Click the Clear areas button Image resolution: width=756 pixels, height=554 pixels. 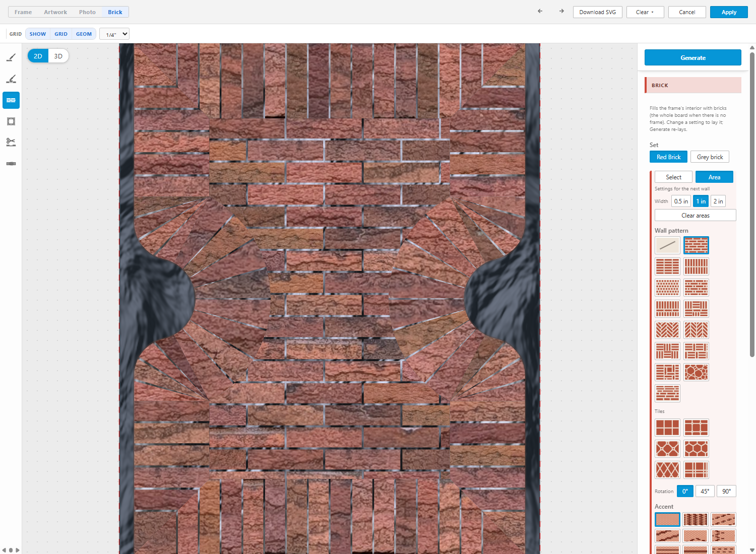click(696, 216)
